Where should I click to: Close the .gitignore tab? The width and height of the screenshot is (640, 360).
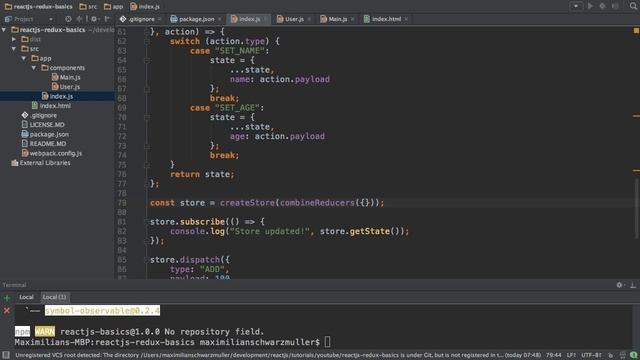coord(160,19)
